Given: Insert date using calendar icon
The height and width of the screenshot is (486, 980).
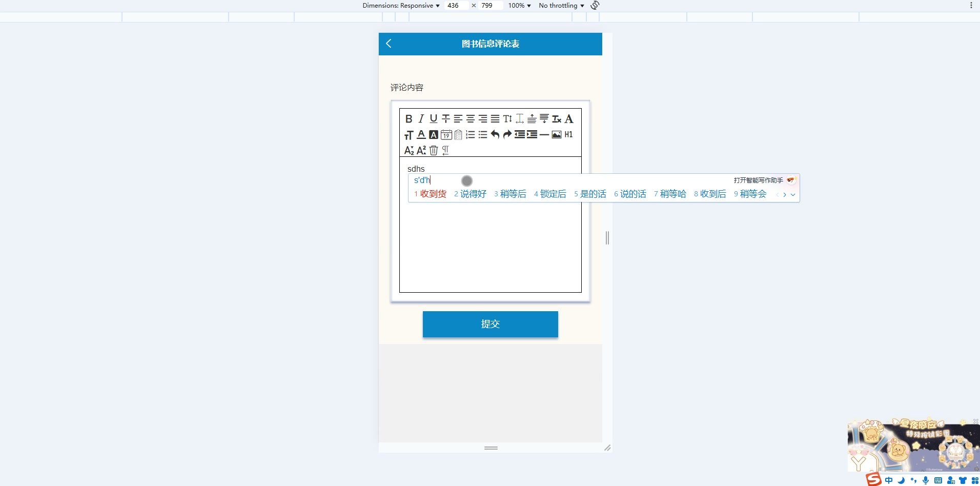Looking at the screenshot, I should point(446,135).
